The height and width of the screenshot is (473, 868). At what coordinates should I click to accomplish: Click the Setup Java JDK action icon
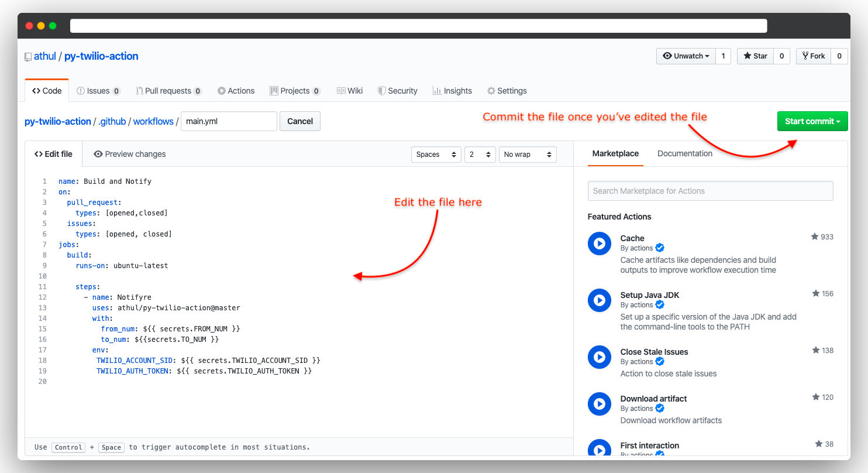(x=599, y=300)
